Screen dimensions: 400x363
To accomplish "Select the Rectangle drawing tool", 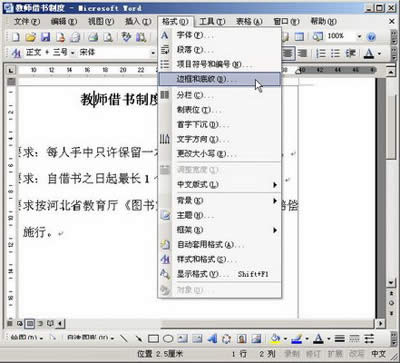I will coord(153,339).
